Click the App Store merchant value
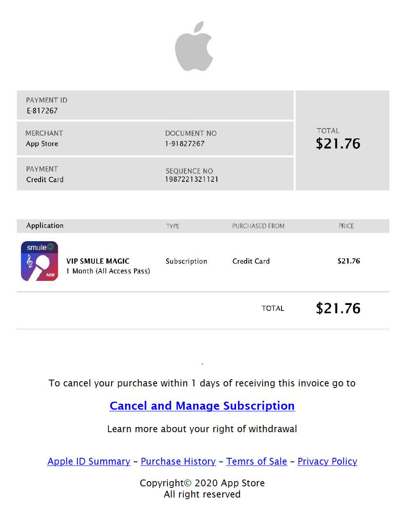This screenshot has width=420, height=508. pos(42,144)
